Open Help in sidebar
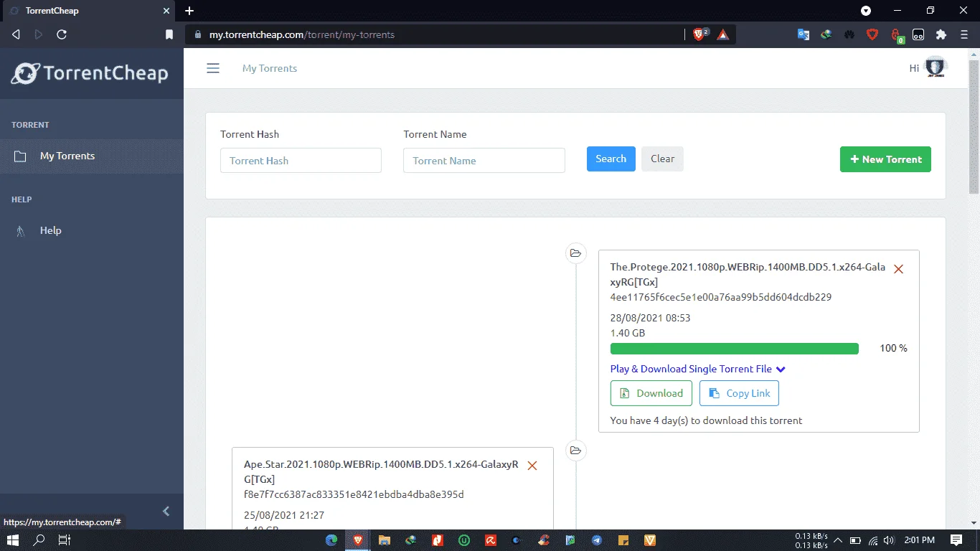This screenshot has height=551, width=980. pos(92,230)
